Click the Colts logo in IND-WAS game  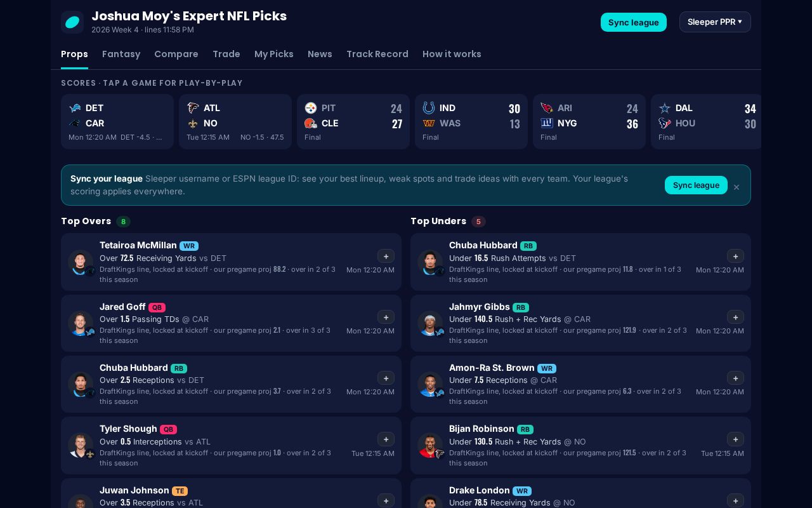click(429, 108)
